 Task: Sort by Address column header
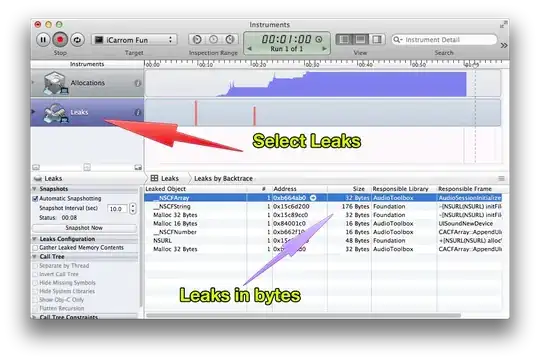(x=300, y=189)
